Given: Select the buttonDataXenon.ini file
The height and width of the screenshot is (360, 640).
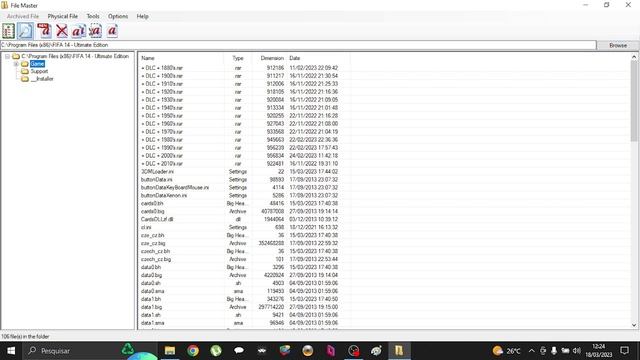Looking at the screenshot, I should tap(164, 196).
